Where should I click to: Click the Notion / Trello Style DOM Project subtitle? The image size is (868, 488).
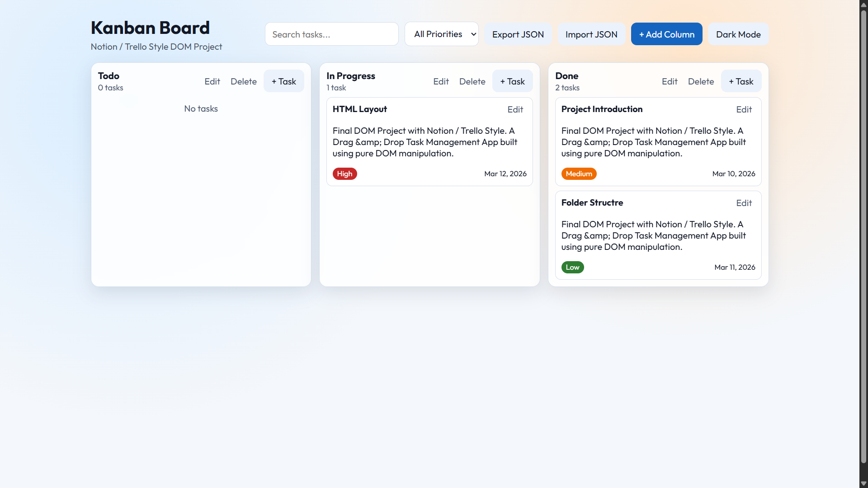[x=156, y=47]
